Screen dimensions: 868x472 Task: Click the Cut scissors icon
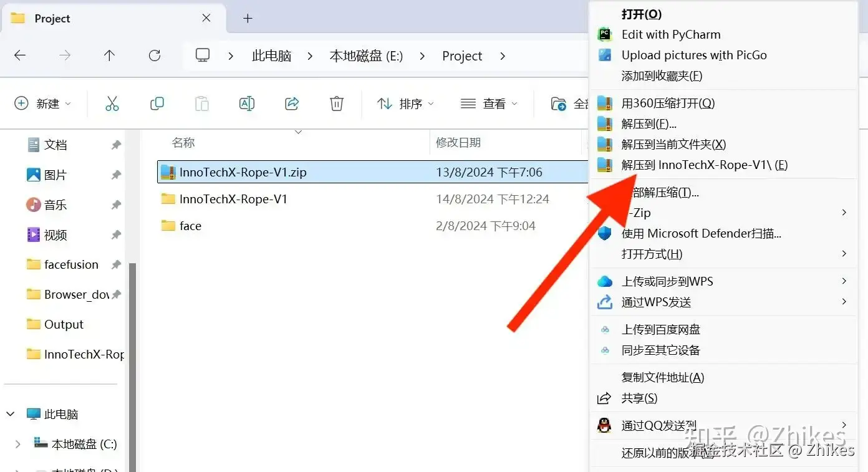click(112, 104)
